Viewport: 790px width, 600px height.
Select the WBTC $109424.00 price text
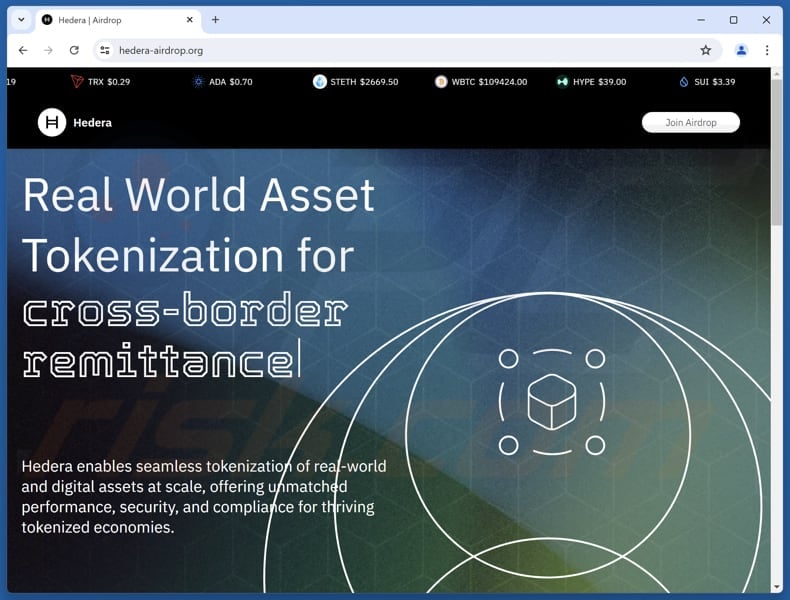tap(489, 82)
